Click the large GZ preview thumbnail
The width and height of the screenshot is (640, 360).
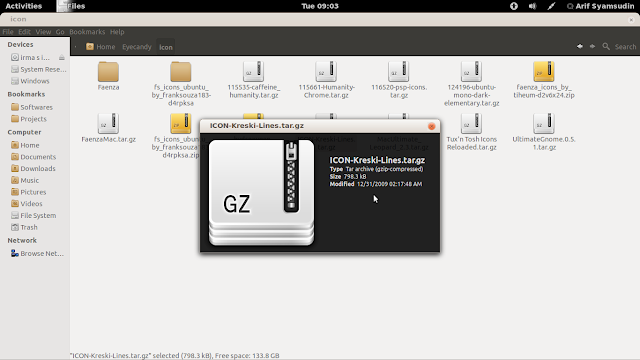[261, 193]
